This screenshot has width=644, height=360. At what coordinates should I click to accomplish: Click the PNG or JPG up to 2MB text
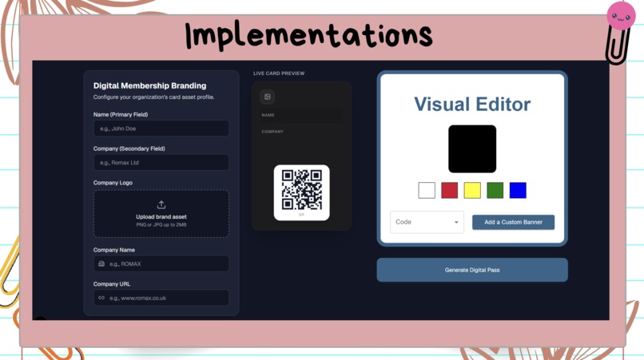tap(161, 225)
